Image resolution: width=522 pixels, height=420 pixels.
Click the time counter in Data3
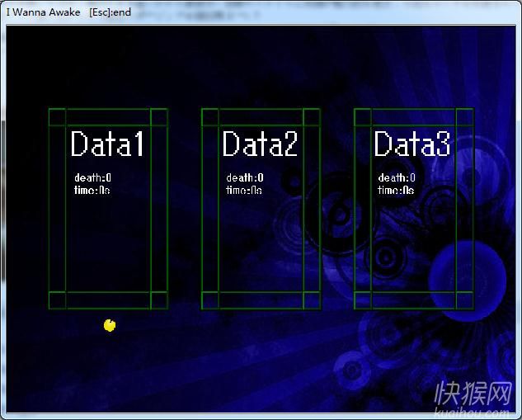pyautogui.click(x=396, y=191)
